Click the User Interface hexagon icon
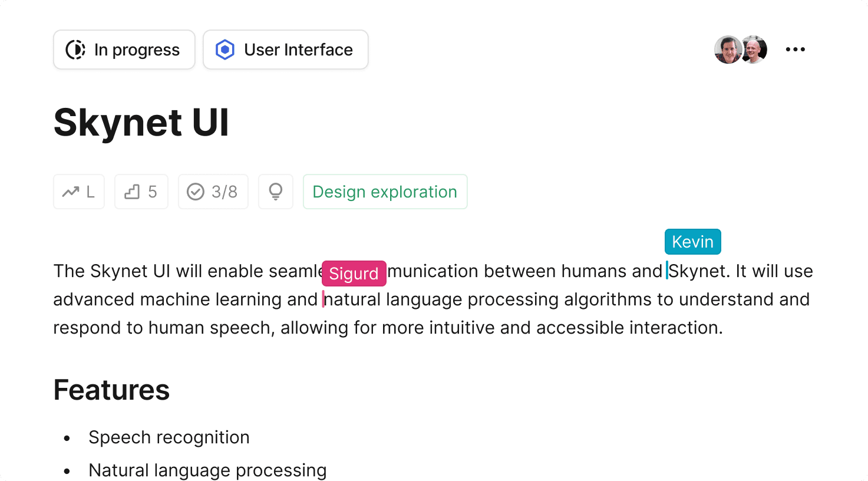Screen dimensions: 868x481 tap(225, 50)
